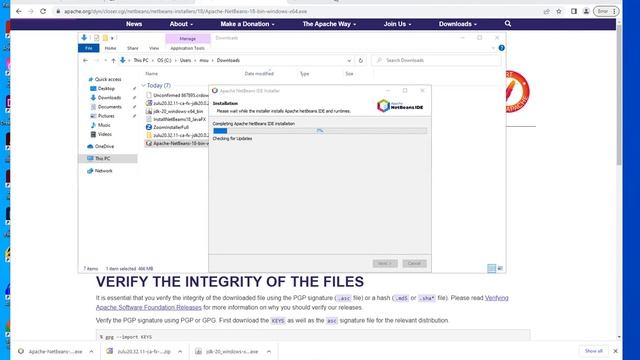
Task: Click the new folder quick access icon
Action: click(105, 38)
